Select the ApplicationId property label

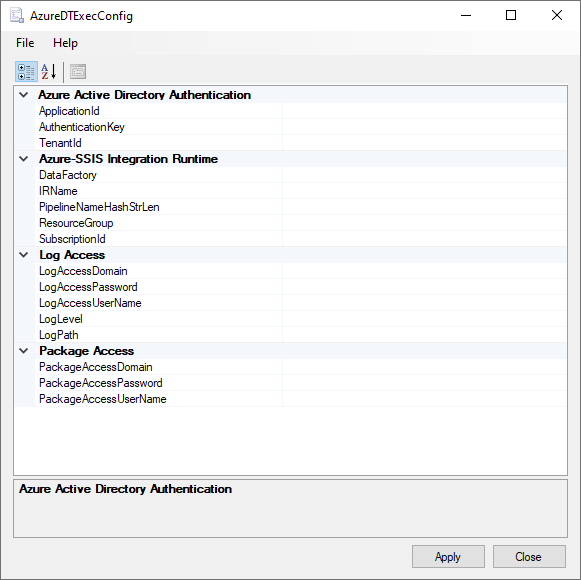pyautogui.click(x=69, y=111)
